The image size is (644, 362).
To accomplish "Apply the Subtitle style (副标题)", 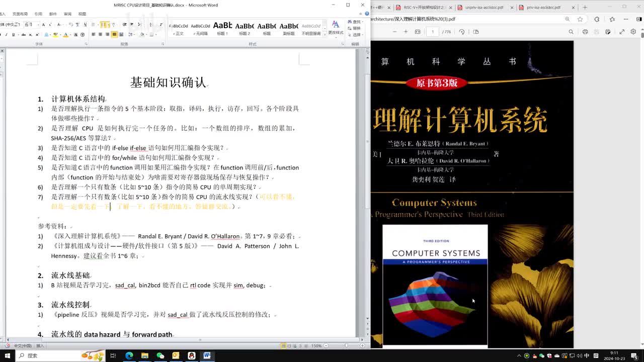I will point(289,28).
